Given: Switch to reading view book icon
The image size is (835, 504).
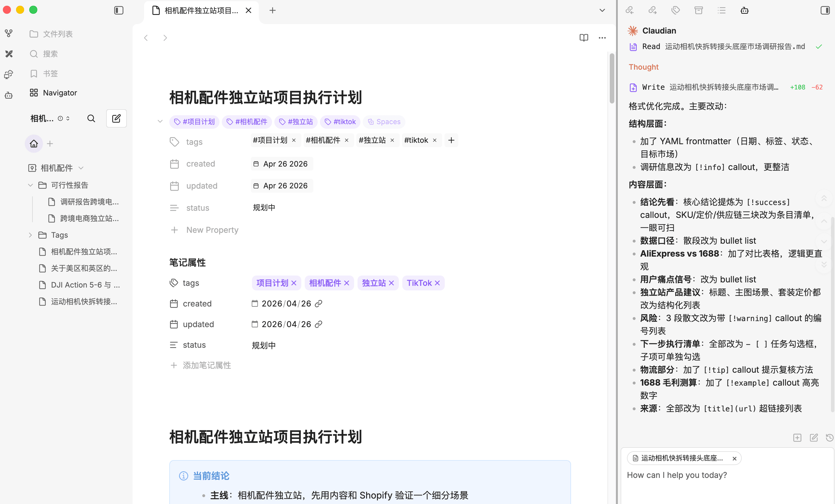Looking at the screenshot, I should coord(584,38).
